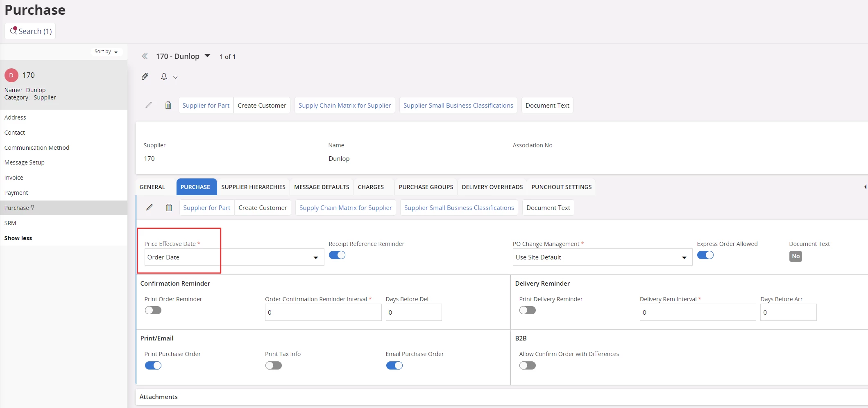Click the double-chevron collapse list icon
This screenshot has width=868, height=408.
(145, 56)
